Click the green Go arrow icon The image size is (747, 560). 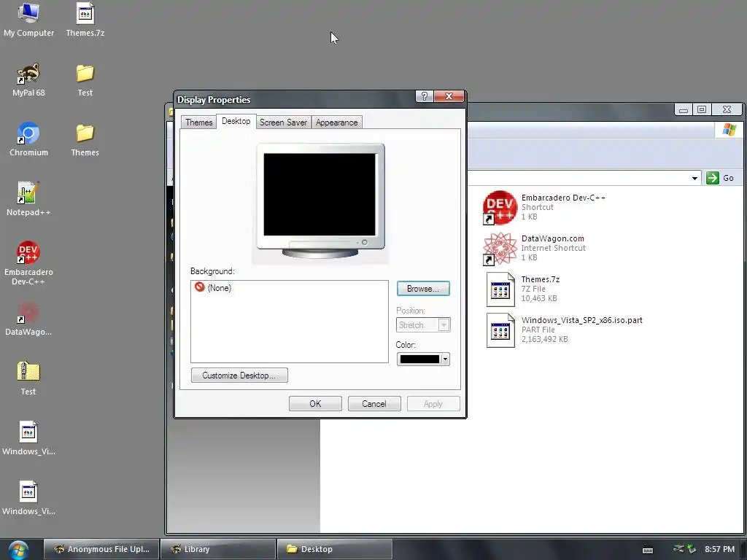pos(713,178)
